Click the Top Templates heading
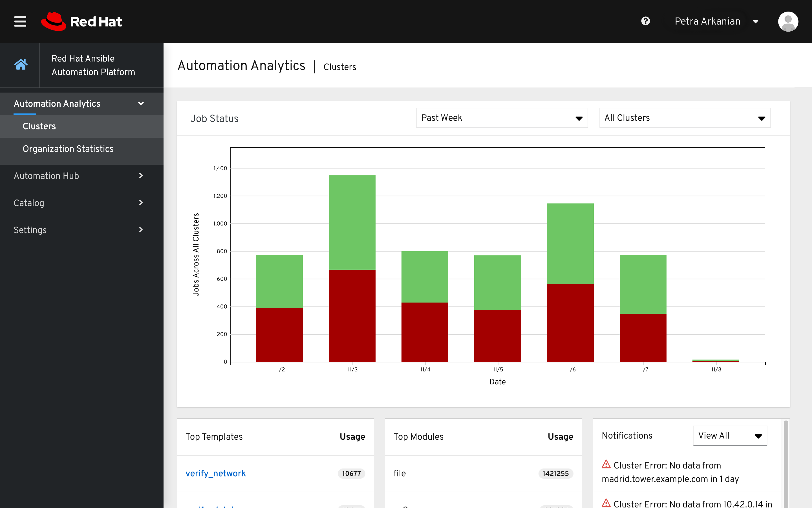The image size is (812, 508). tap(214, 436)
